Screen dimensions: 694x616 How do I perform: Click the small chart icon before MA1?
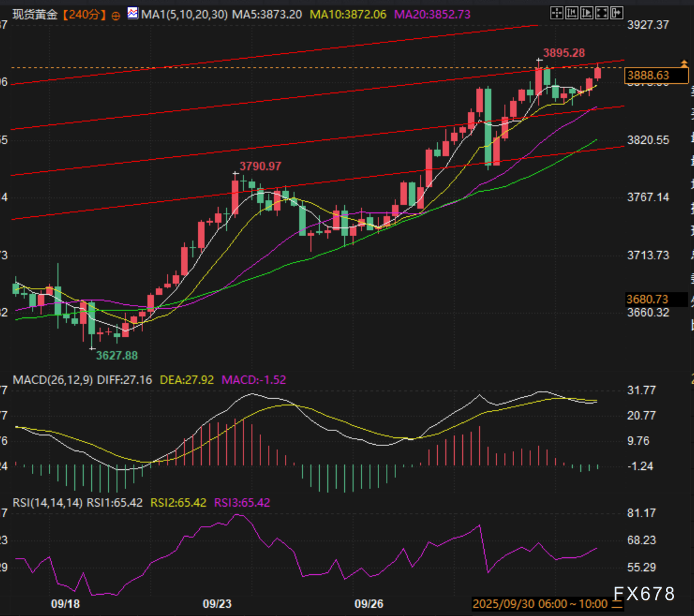pos(132,13)
